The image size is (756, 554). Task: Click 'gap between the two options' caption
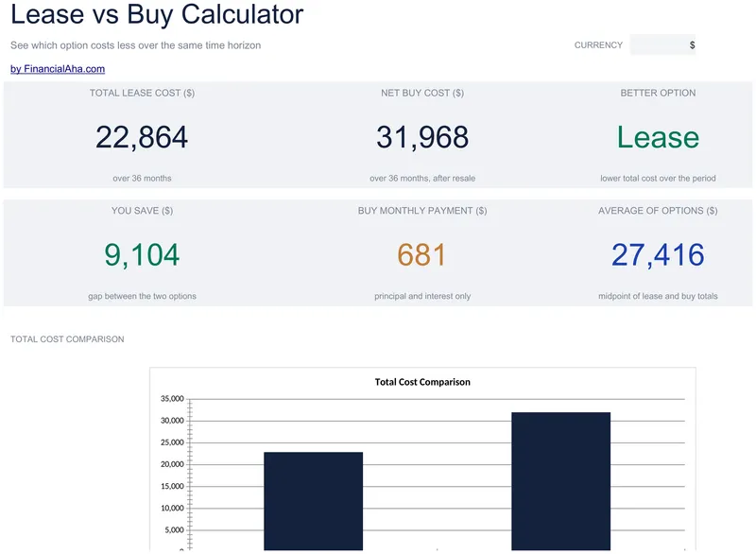tap(143, 296)
